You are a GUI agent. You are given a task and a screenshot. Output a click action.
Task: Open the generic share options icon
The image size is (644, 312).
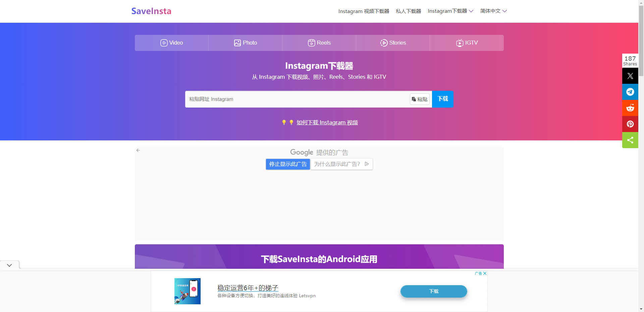click(x=630, y=140)
